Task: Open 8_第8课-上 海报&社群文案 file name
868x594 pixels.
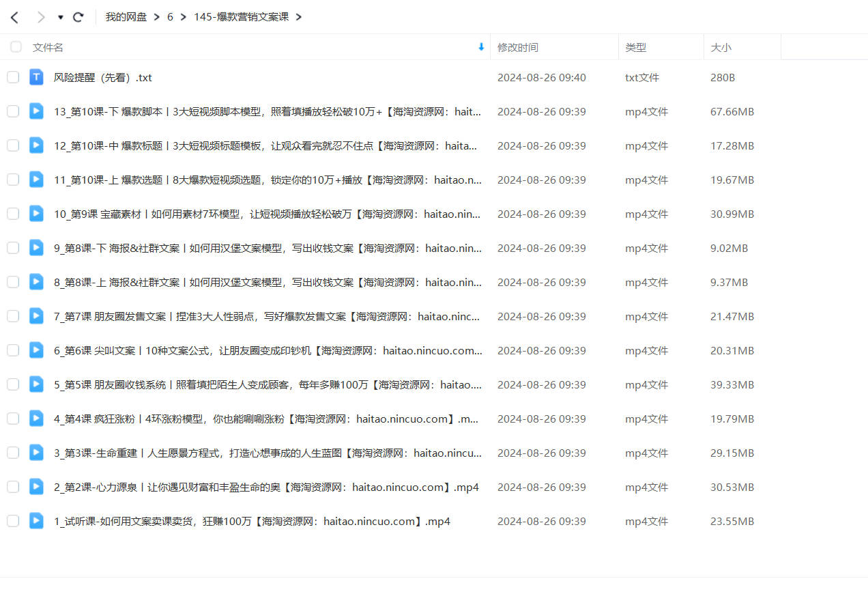Action: 268,282
